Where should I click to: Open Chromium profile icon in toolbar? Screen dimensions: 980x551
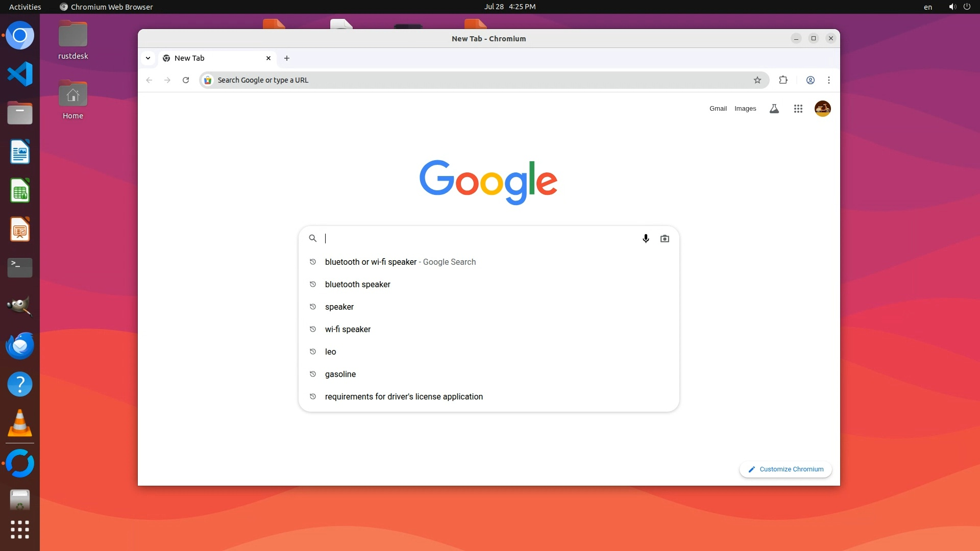click(810, 80)
